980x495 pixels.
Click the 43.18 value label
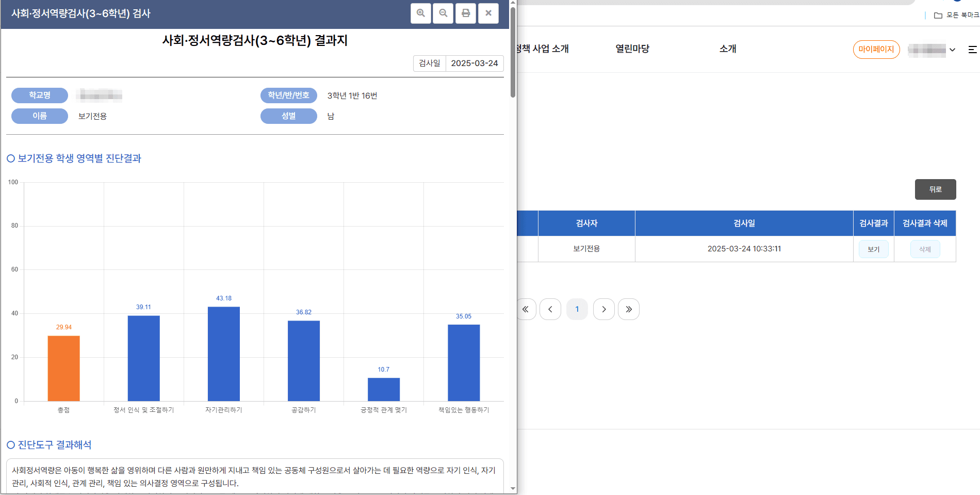click(x=224, y=298)
